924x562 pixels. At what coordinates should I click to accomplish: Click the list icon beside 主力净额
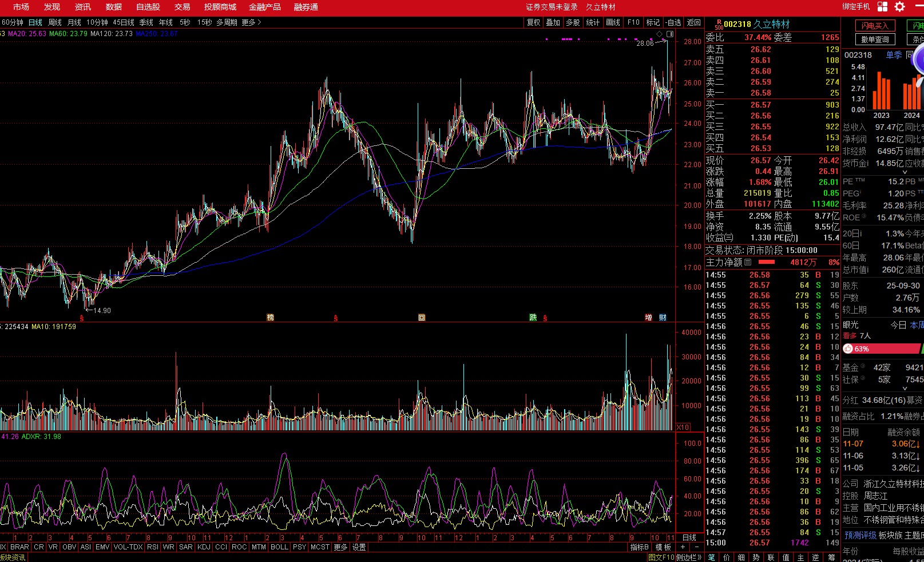[748, 262]
